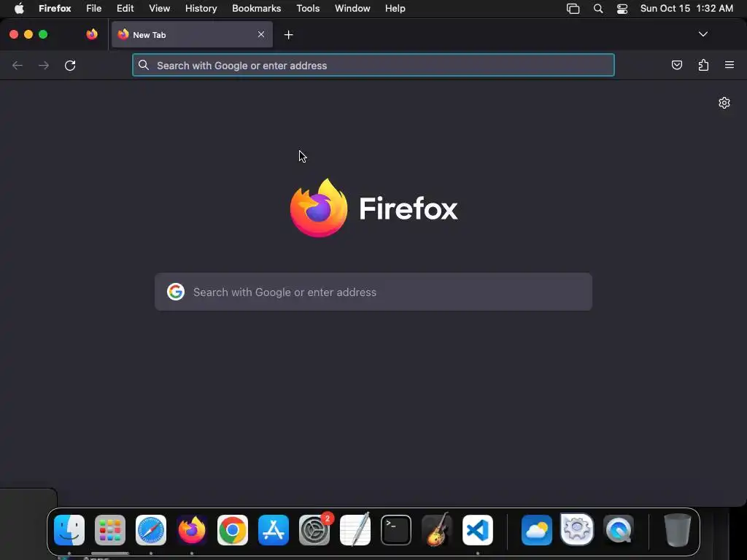This screenshot has width=747, height=560.
Task: Close the New Tab tab
Action: pyautogui.click(x=261, y=34)
